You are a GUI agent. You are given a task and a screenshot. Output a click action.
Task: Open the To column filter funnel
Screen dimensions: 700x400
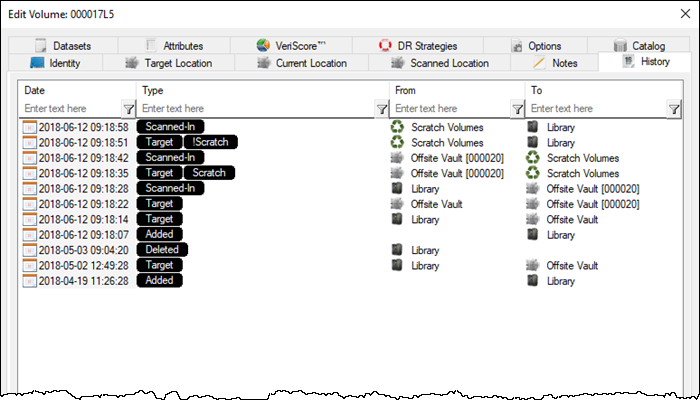tap(674, 108)
